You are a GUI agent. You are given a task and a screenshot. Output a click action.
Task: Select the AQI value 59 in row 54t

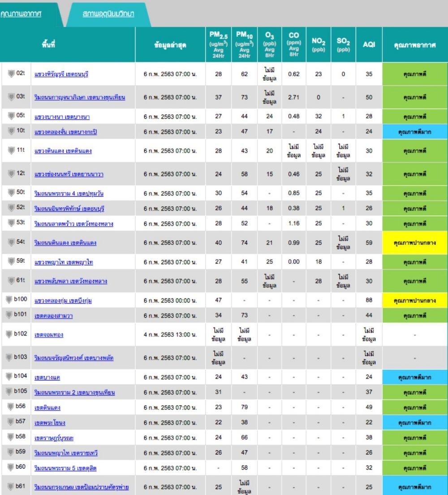[x=369, y=242]
